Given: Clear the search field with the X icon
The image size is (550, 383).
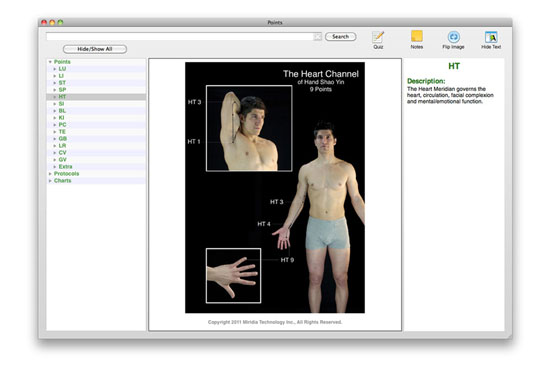Looking at the screenshot, I should (317, 36).
